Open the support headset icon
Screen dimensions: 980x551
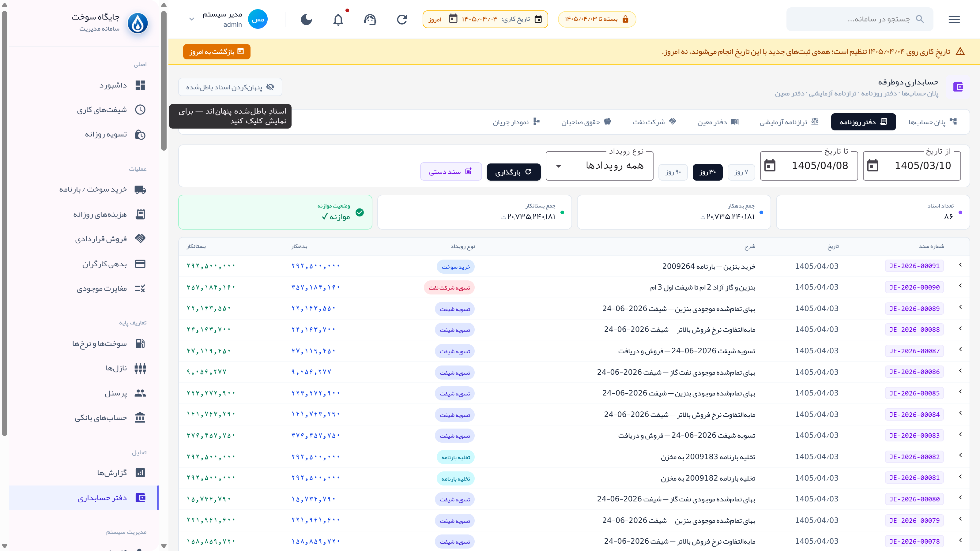[370, 19]
